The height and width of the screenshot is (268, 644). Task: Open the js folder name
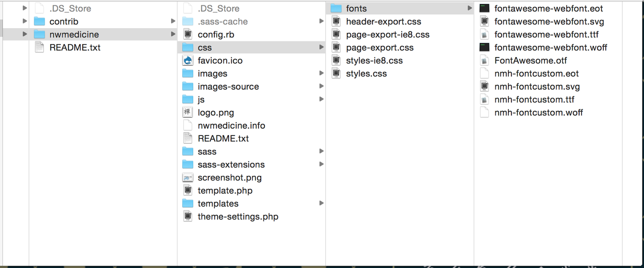point(201,100)
